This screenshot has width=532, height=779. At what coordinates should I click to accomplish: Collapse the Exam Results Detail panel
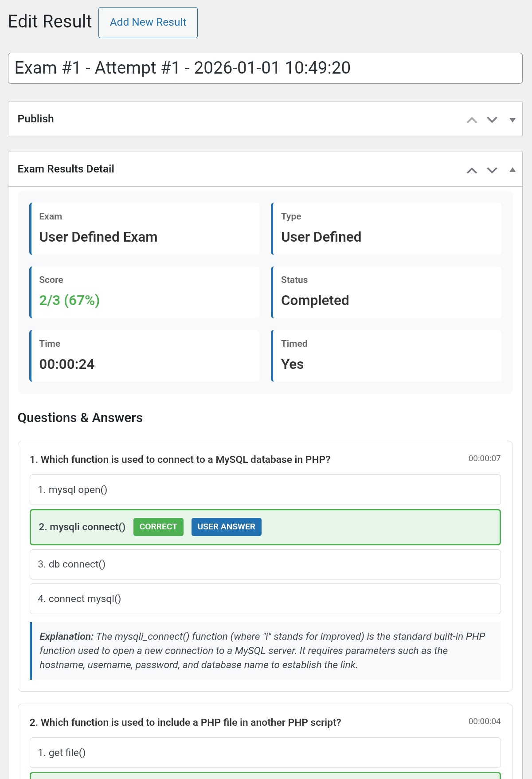tap(512, 170)
